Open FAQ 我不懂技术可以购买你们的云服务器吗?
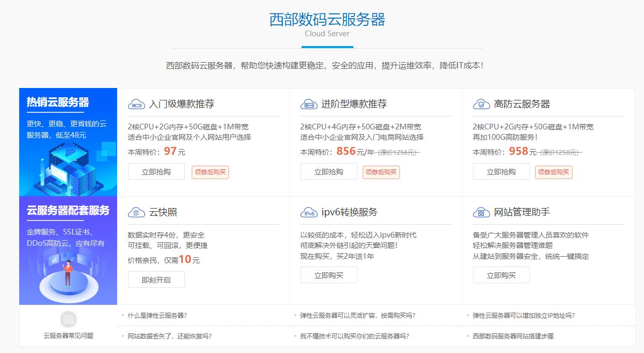644x353 pixels. 355,336
